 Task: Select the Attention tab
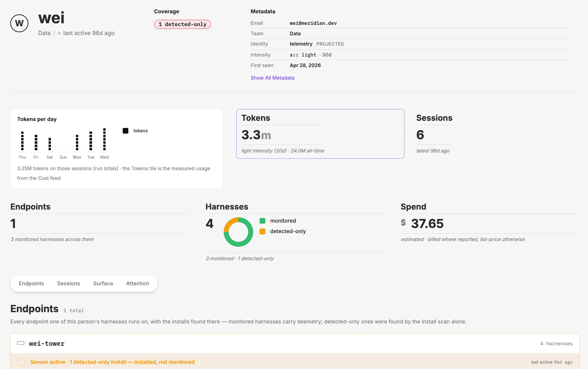(x=138, y=284)
